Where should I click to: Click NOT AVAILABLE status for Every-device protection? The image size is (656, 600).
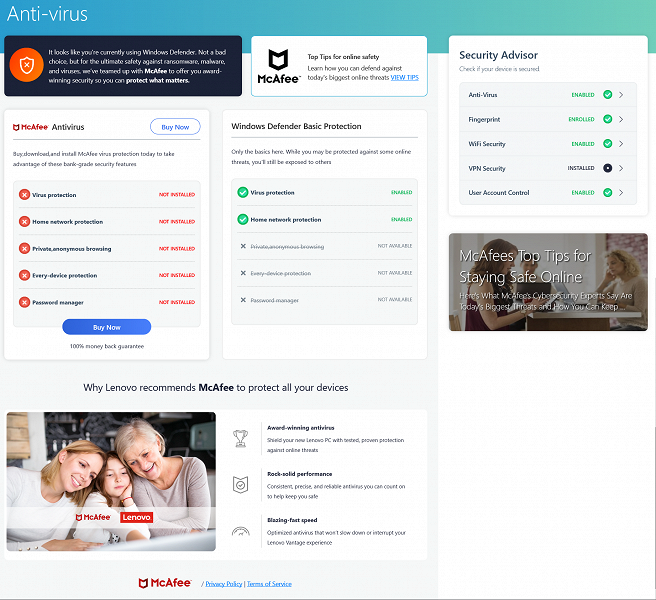[x=395, y=273]
